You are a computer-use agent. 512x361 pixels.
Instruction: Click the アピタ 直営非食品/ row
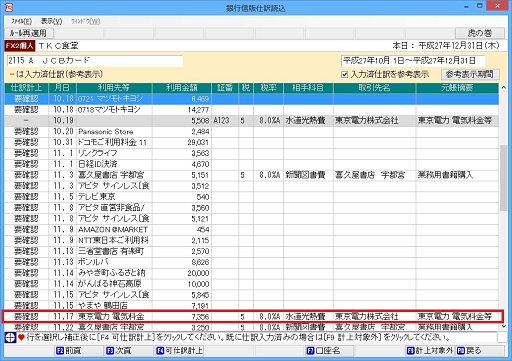tap(252, 208)
